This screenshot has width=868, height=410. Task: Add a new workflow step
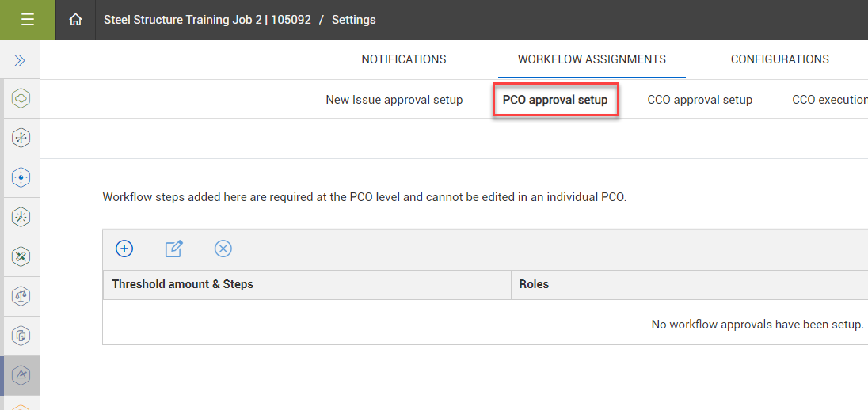tap(124, 249)
